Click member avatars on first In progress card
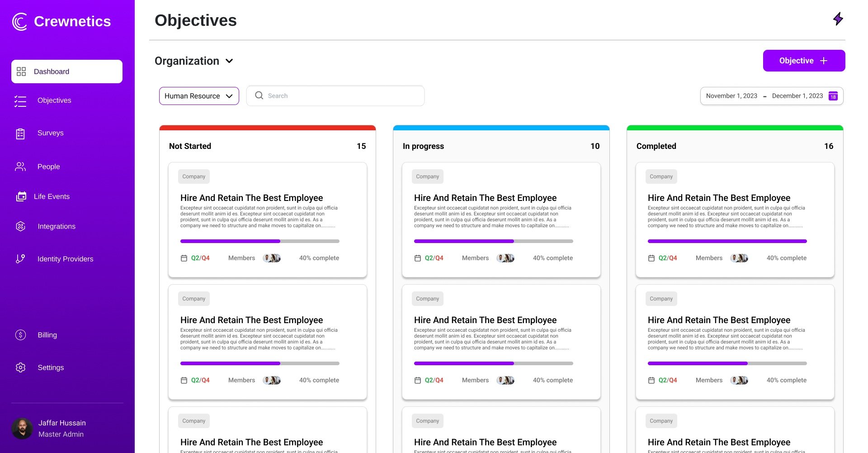Screen dimensions: 868x453 (505, 258)
